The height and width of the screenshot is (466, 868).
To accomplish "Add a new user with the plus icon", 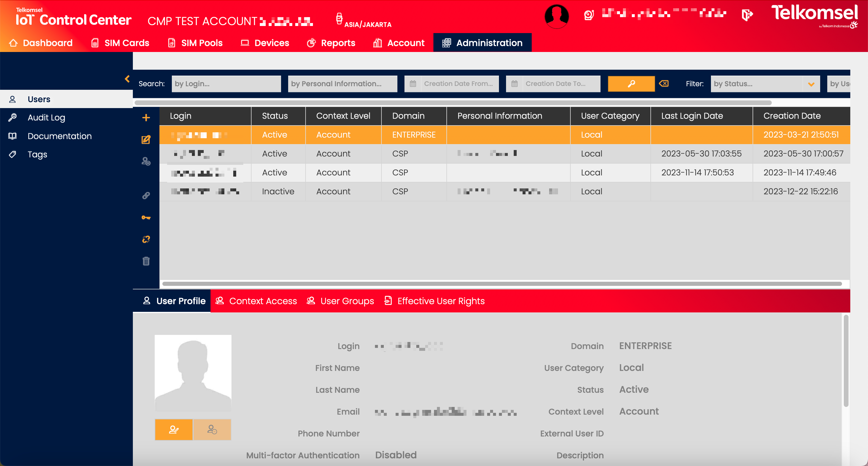I will coord(146,117).
